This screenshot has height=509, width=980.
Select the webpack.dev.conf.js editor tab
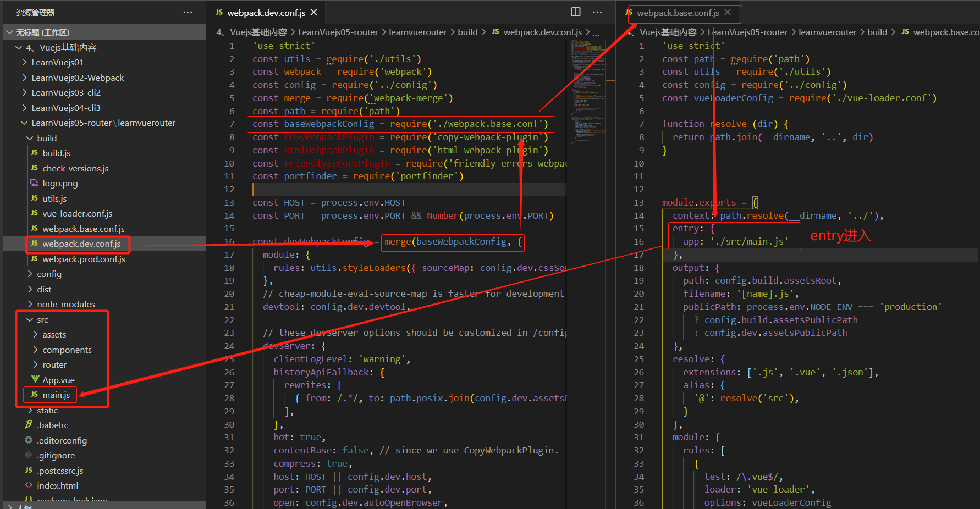pyautogui.click(x=266, y=12)
